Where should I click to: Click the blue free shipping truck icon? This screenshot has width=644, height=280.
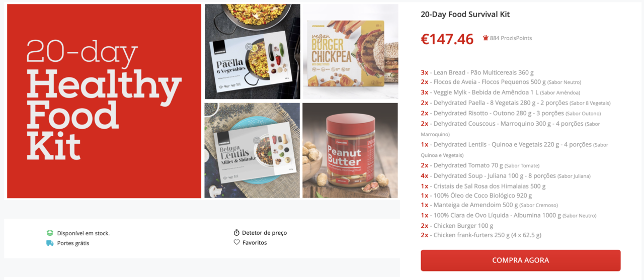coord(50,243)
